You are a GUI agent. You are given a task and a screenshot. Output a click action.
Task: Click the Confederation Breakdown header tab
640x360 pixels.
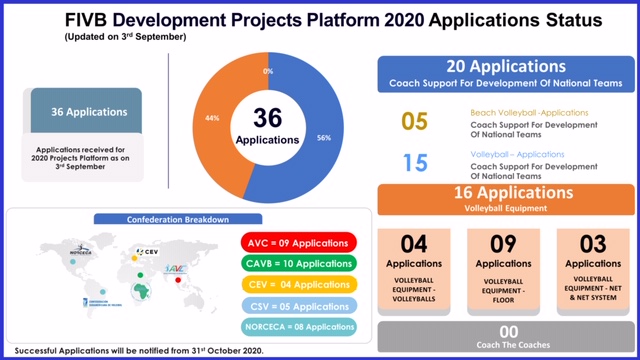[178, 219]
